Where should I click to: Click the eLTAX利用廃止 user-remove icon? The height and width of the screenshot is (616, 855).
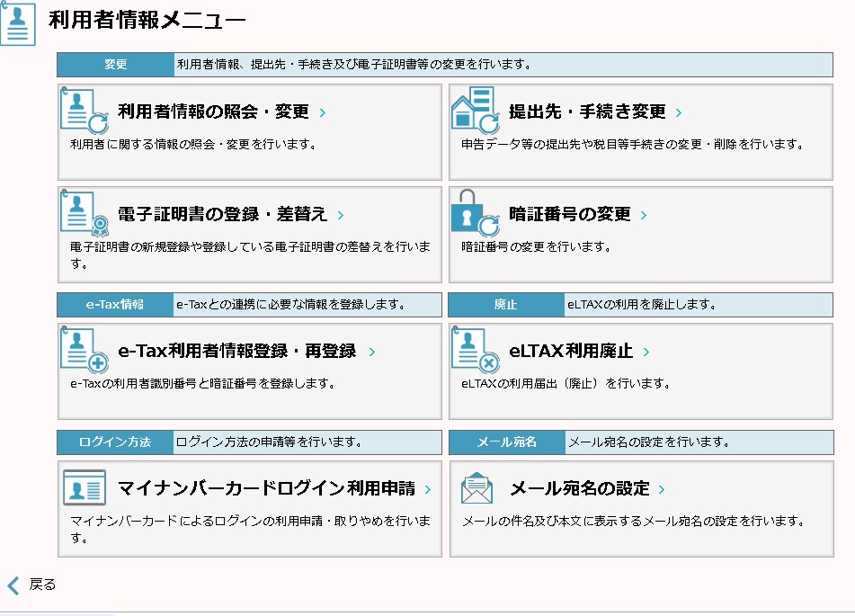coord(475,350)
